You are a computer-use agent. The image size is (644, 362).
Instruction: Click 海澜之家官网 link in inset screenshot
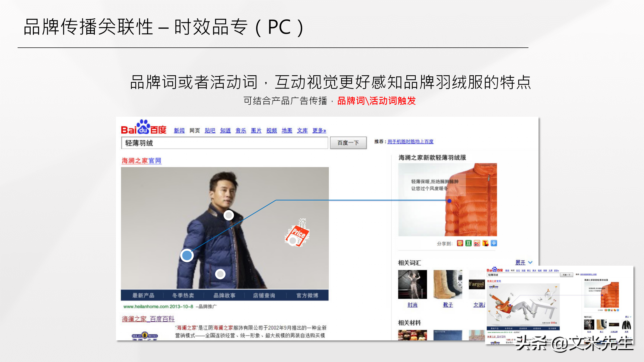pyautogui.click(x=494, y=281)
